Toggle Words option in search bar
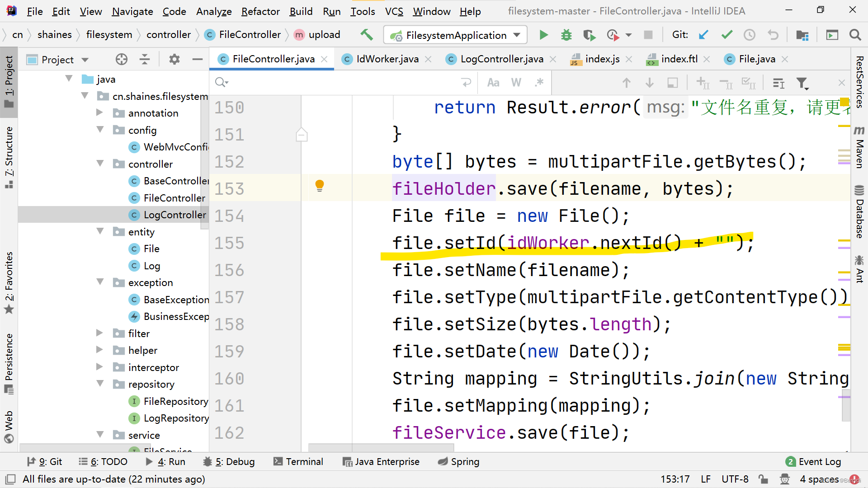This screenshot has height=488, width=868. click(x=516, y=83)
